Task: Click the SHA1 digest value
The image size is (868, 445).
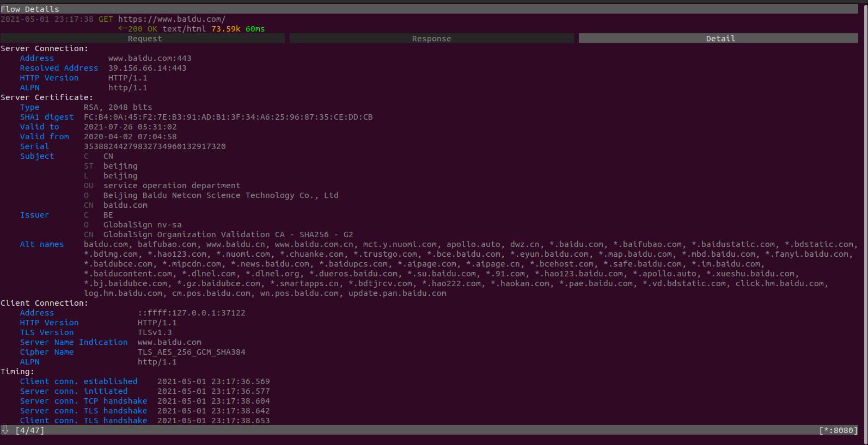Action: [x=228, y=117]
